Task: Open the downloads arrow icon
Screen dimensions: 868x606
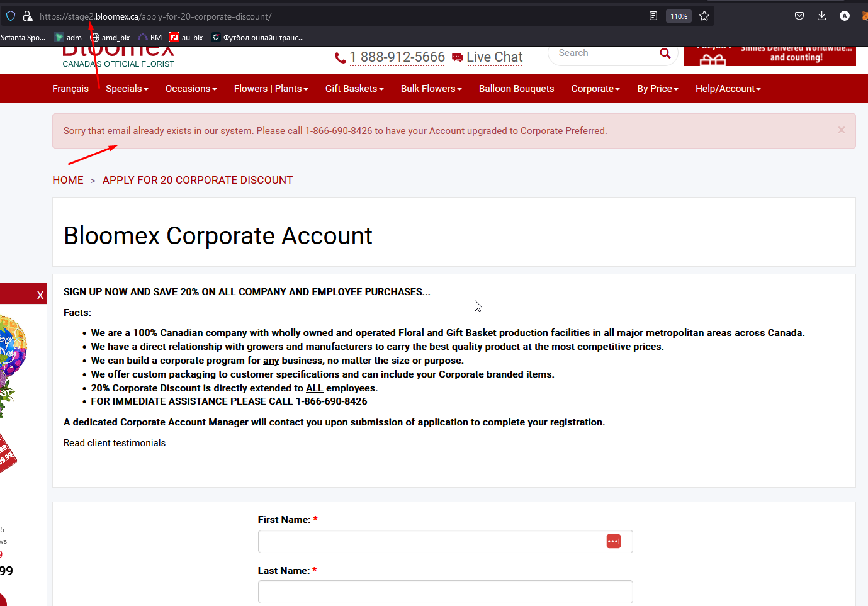Action: (821, 16)
